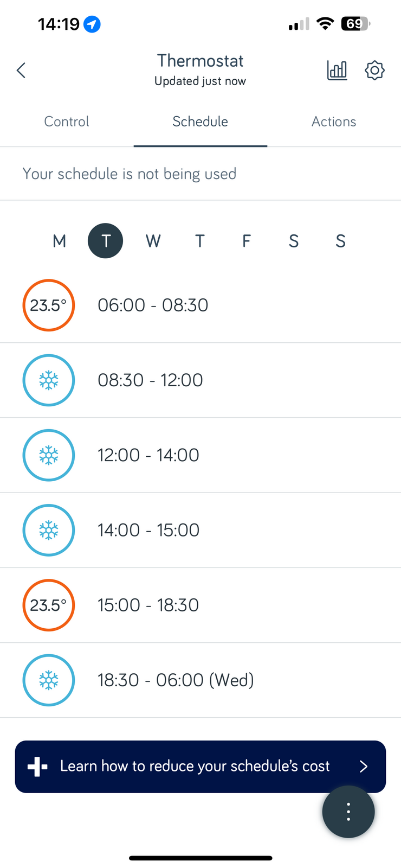Tap the 15:00 - 18:30 temperature circle
This screenshot has height=868, width=401.
(x=49, y=605)
